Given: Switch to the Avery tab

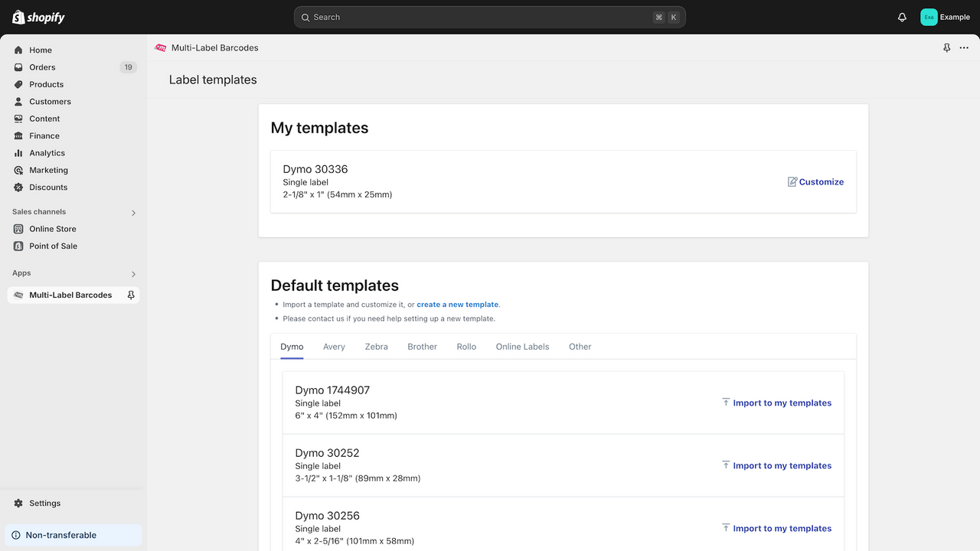Looking at the screenshot, I should [334, 347].
